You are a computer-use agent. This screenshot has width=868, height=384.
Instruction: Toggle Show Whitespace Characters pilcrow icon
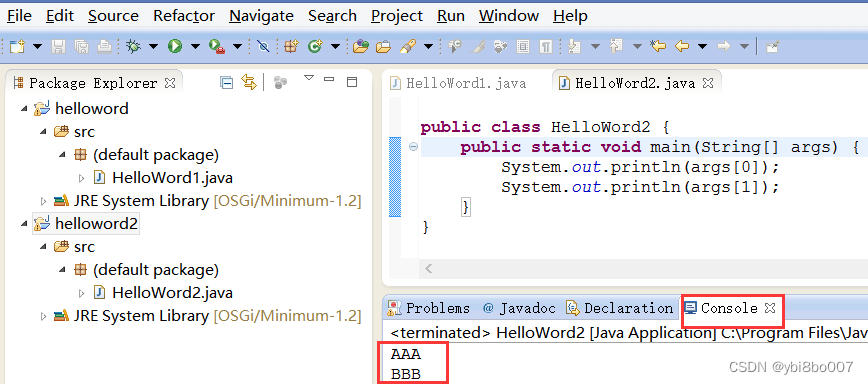point(546,46)
